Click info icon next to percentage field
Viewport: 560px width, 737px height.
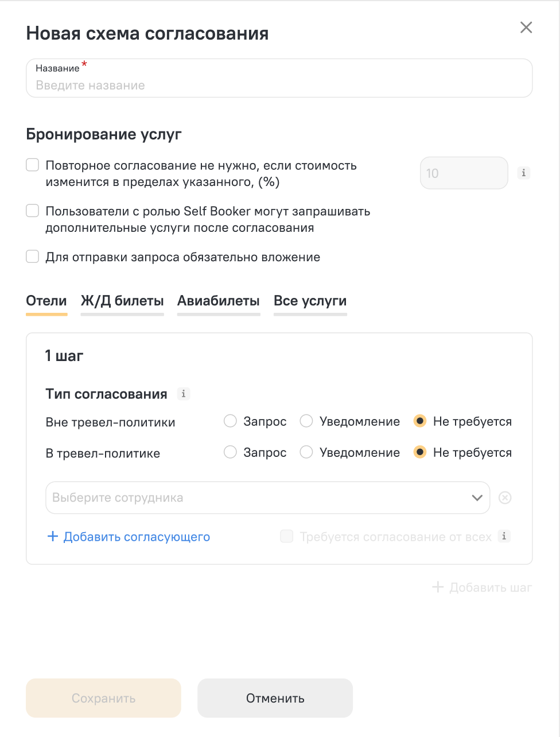[x=523, y=172]
